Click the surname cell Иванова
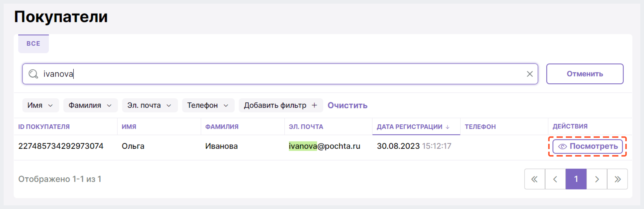Screen dimensions: 644x209 pos(221,146)
